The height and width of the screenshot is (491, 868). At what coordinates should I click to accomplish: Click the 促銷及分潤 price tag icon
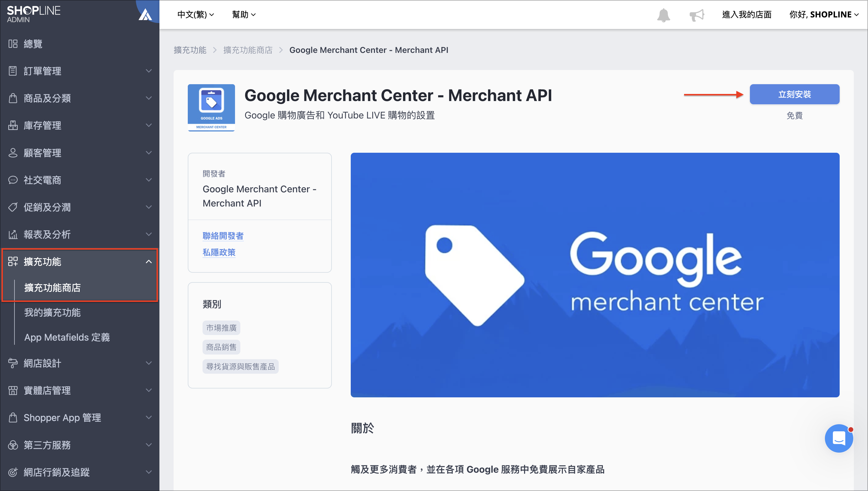[x=13, y=207]
